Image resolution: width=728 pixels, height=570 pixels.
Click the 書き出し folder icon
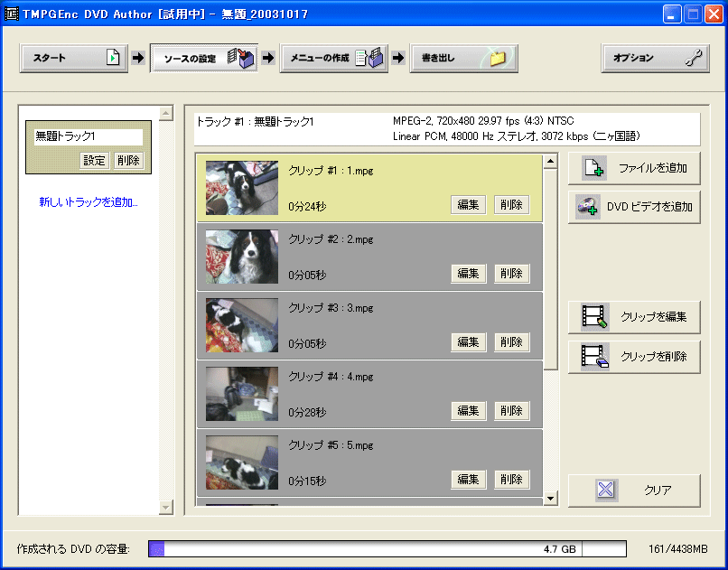496,58
